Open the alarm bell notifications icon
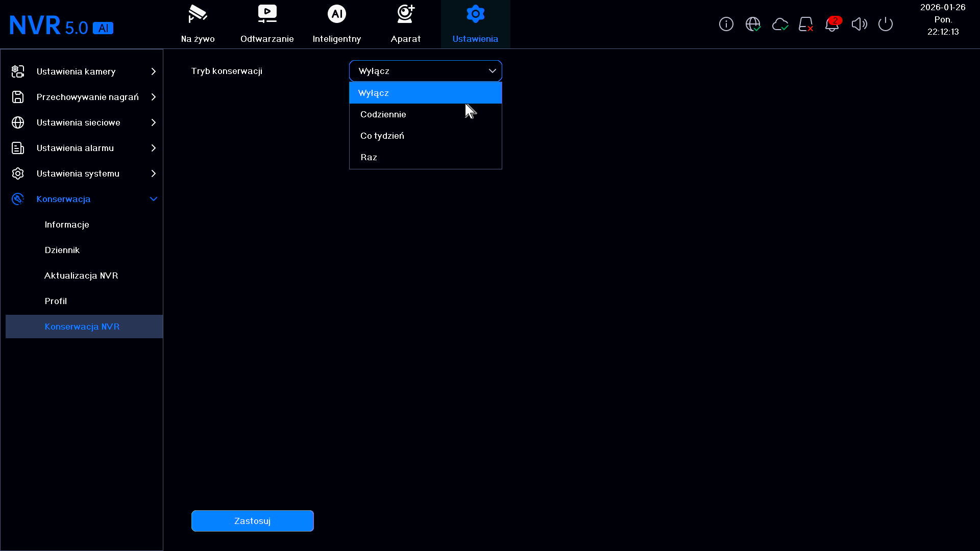 pyautogui.click(x=832, y=24)
